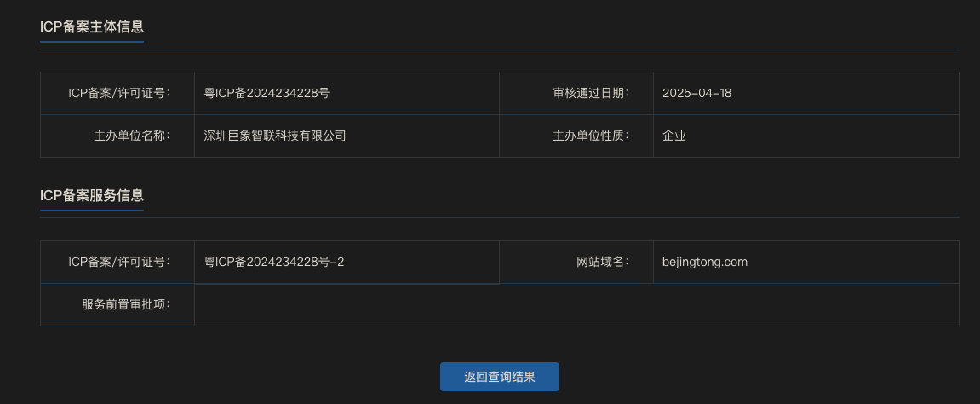Click the 网站域名 label cell
The width and height of the screenshot is (980, 404).
(576, 262)
